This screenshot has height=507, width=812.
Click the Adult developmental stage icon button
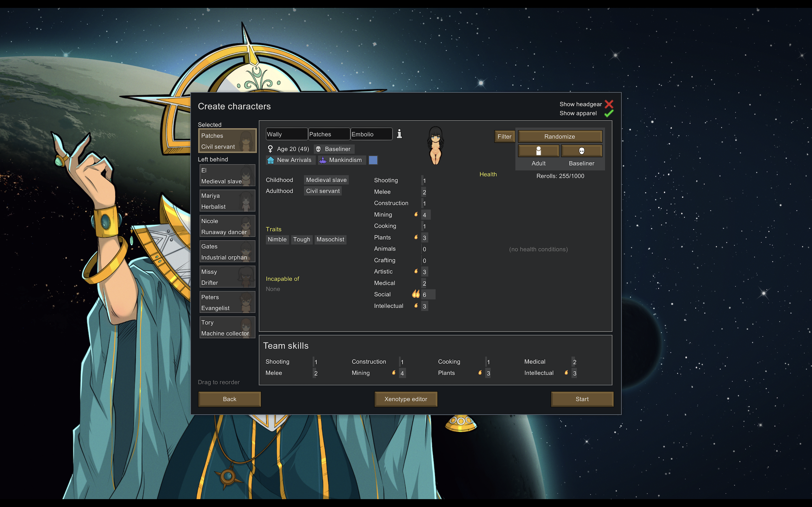pyautogui.click(x=538, y=151)
